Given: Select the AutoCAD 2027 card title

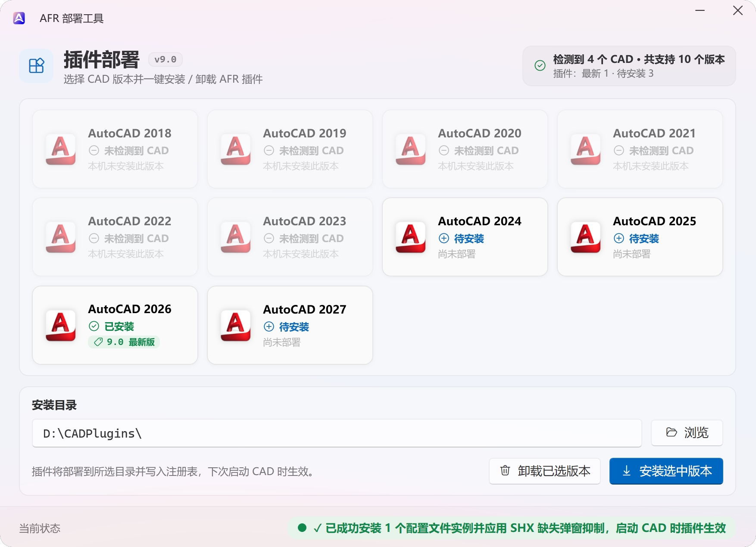Looking at the screenshot, I should tap(305, 310).
